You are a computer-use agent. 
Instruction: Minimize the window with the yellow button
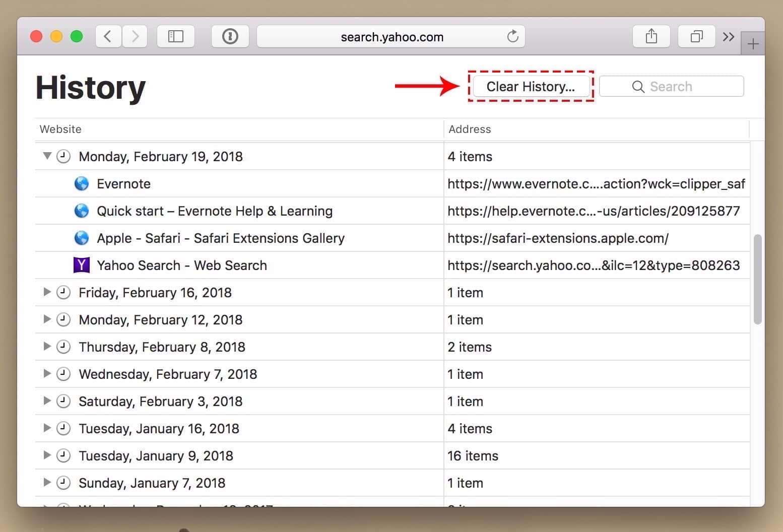(56, 36)
